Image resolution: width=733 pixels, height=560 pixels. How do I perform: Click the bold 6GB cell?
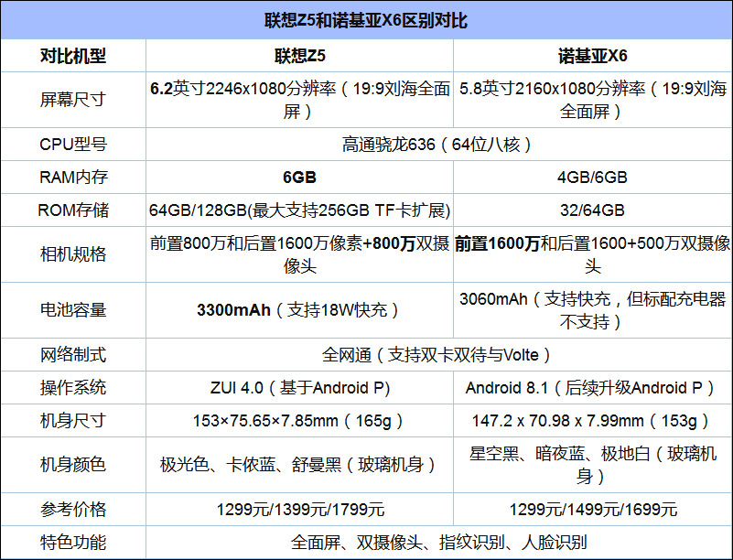299,178
